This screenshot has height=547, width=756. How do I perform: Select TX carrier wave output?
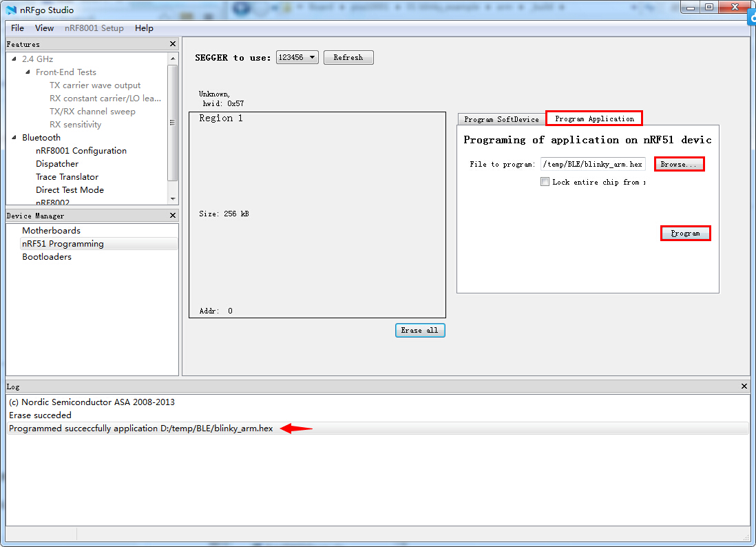(x=95, y=85)
